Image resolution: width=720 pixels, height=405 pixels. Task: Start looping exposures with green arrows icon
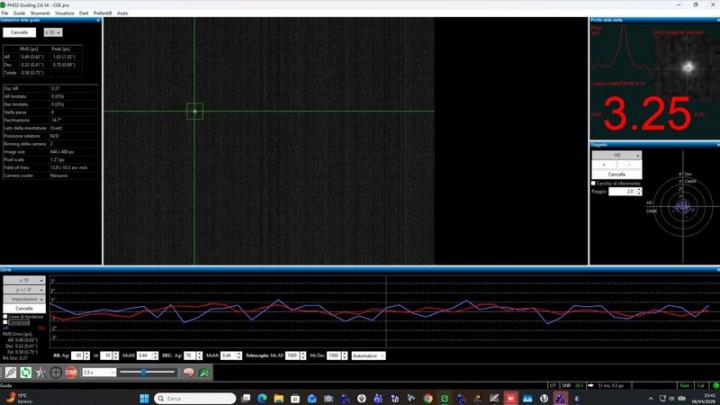[x=25, y=372]
